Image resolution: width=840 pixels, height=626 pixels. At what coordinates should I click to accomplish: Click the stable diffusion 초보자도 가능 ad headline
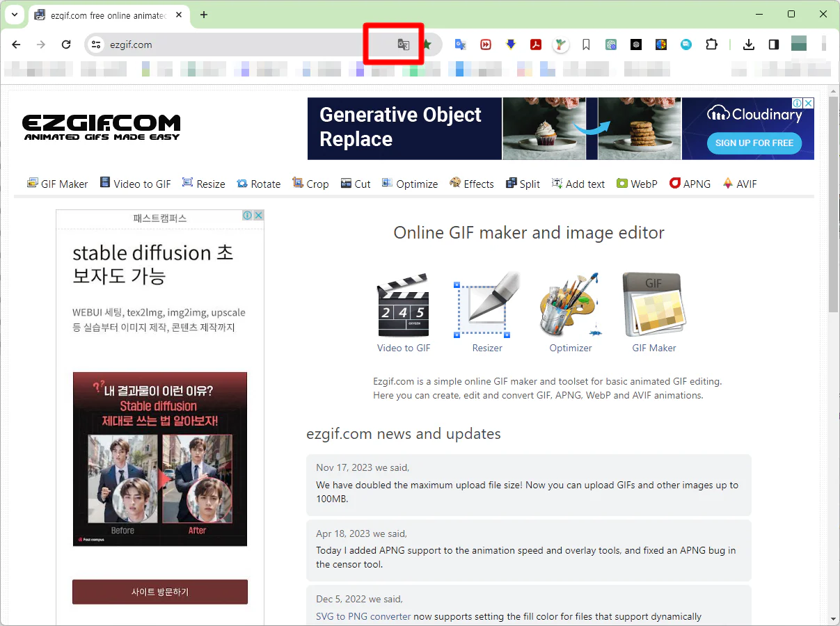point(153,264)
